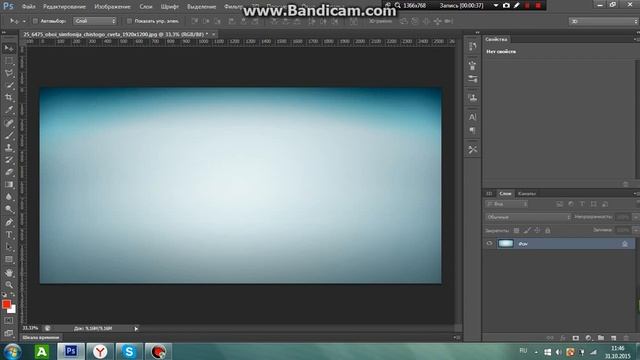Open the layer style fx menu
640x360 pixels.
tap(563, 338)
